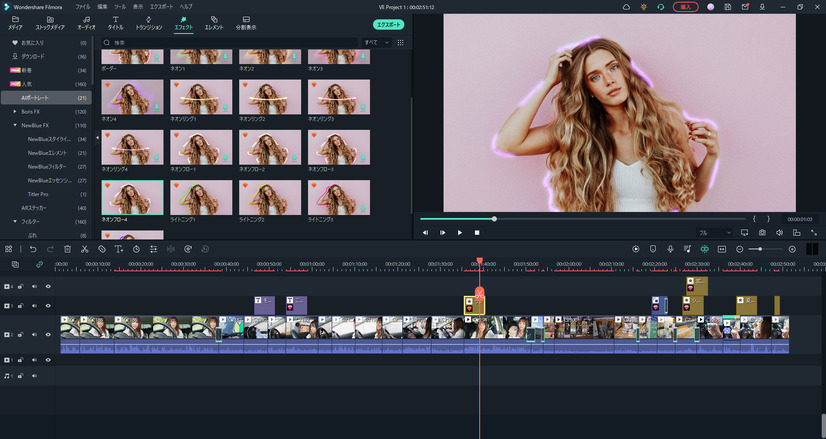This screenshot has width=826, height=439.
Task: Click the marker shield icon
Action: pos(653,249)
